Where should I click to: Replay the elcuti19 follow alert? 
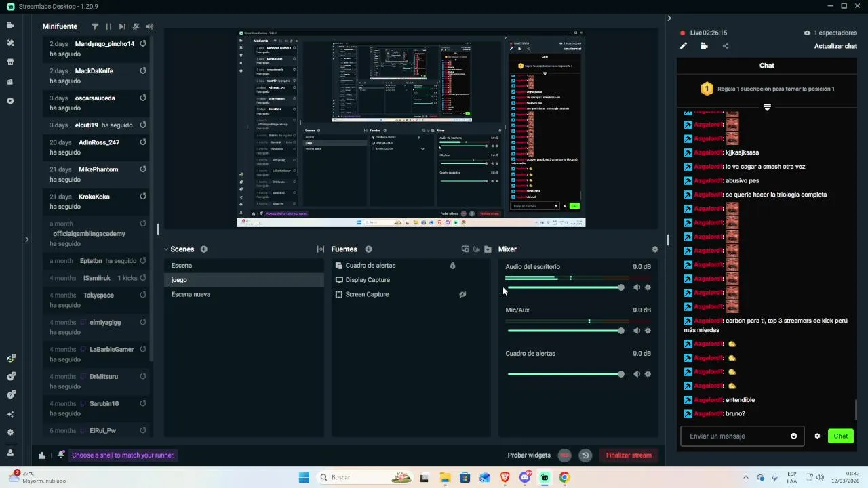coord(143,125)
